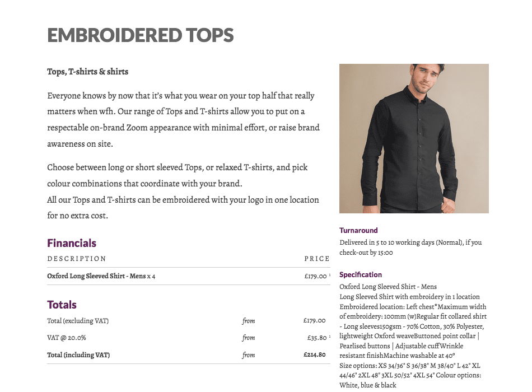532x392 pixels.
Task: Select the Total (including VAT) row label
Action: (x=78, y=355)
